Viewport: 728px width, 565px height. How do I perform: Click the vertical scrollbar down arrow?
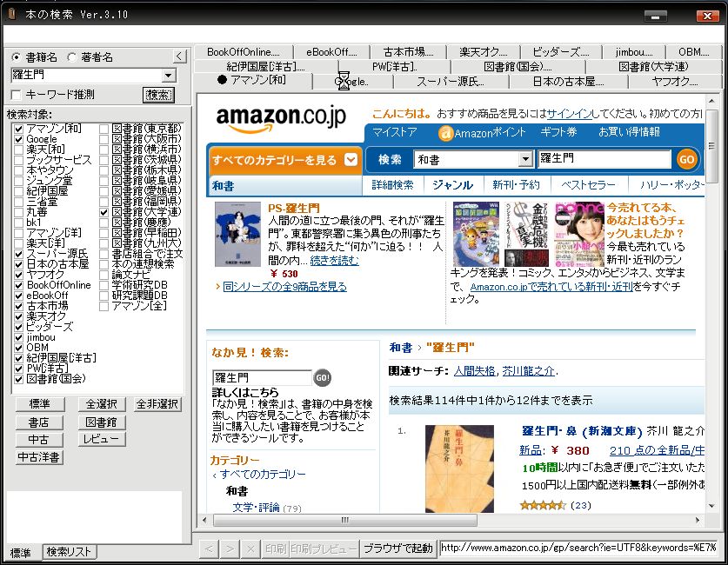click(x=711, y=506)
